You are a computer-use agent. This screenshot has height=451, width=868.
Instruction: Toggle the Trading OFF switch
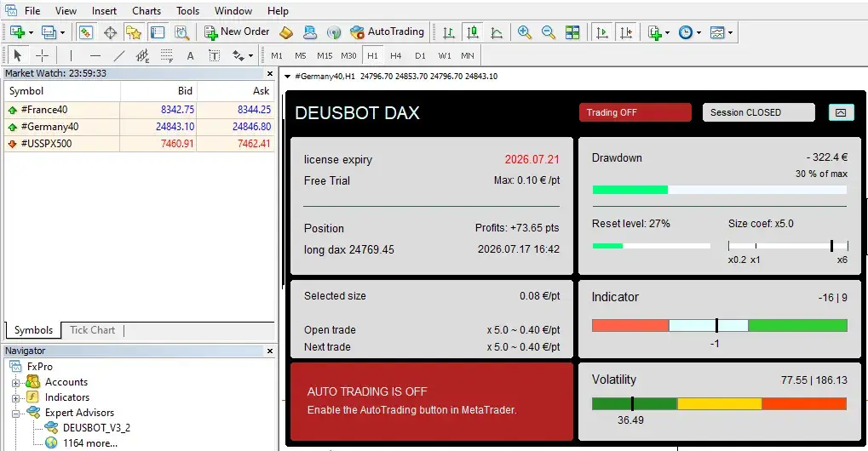pos(635,112)
